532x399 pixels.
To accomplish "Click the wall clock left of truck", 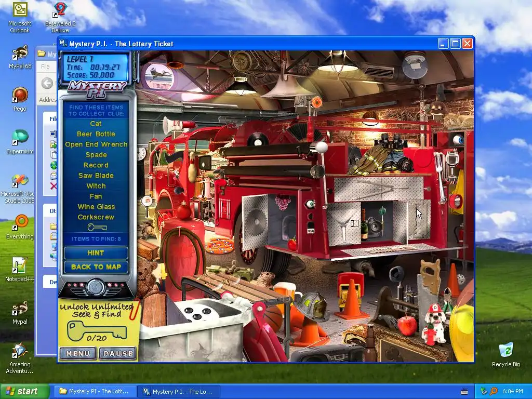I will 141,154.
